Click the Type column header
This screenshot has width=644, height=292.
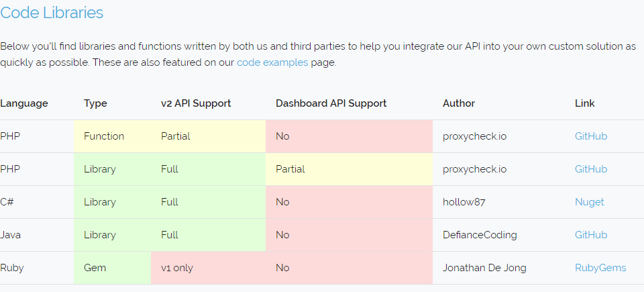95,103
